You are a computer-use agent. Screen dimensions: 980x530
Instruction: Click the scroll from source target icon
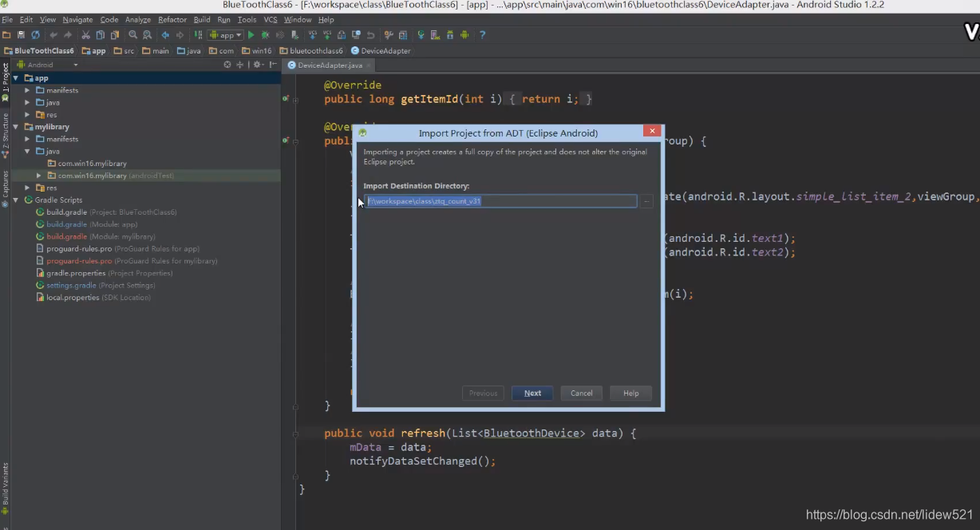(x=227, y=65)
